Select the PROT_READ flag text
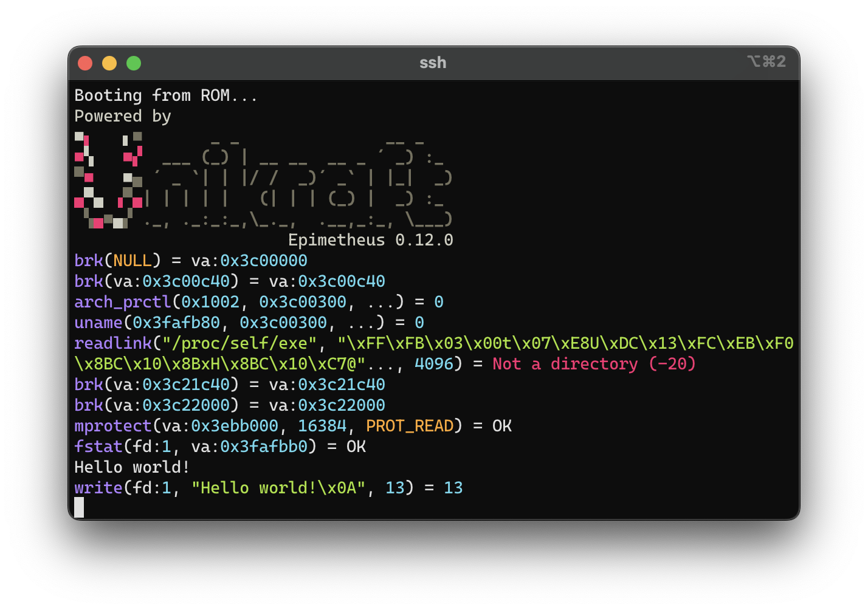 pos(410,425)
